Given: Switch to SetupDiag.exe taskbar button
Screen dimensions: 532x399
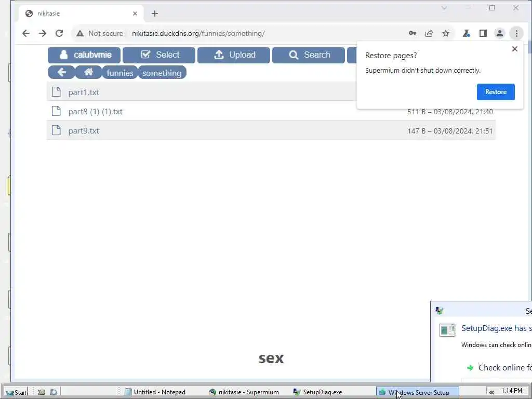Looking at the screenshot, I should tap(318, 392).
